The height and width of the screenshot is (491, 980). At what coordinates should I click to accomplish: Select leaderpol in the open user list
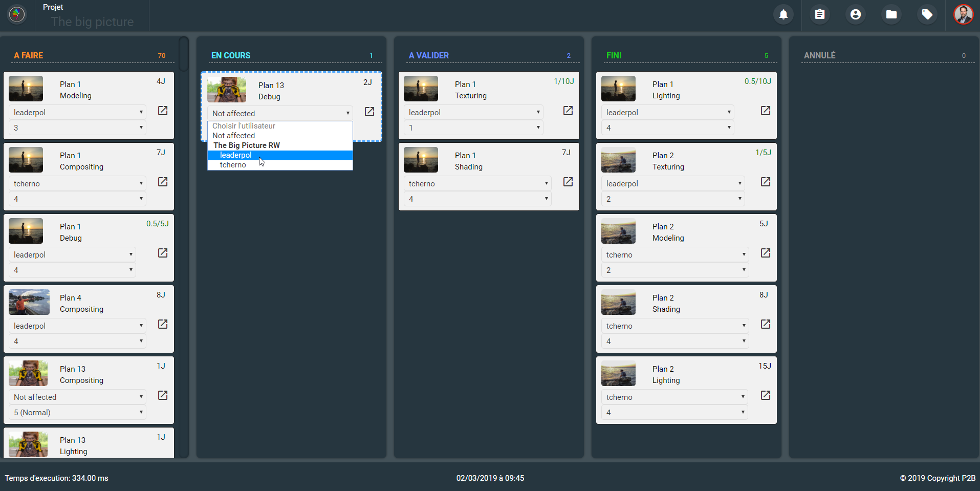click(x=236, y=155)
